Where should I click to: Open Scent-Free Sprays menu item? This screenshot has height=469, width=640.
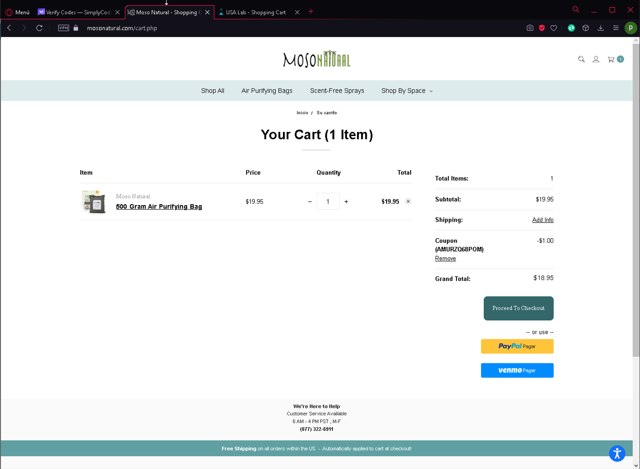337,91
